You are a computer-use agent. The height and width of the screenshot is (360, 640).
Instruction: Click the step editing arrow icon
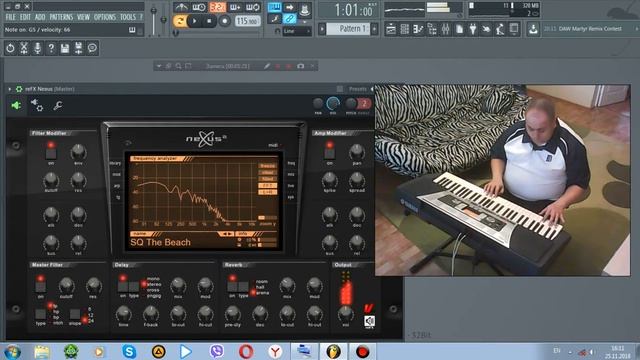point(289,7)
